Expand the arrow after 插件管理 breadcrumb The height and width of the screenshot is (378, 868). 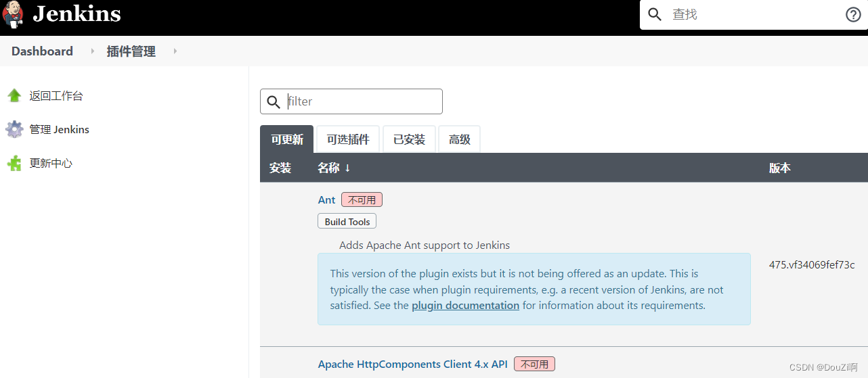pyautogui.click(x=175, y=51)
